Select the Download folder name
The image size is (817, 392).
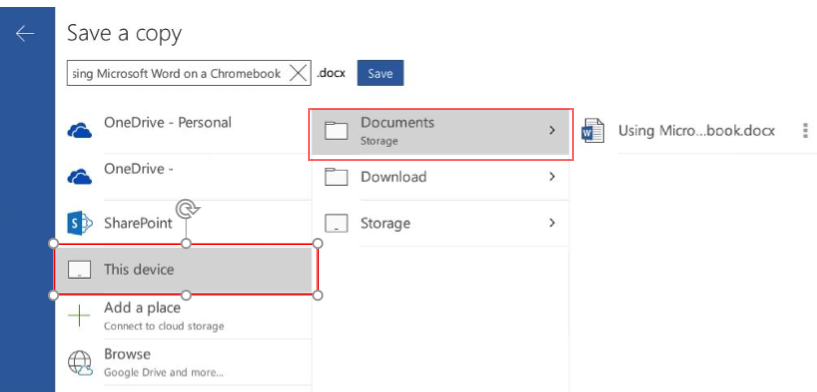(x=393, y=177)
